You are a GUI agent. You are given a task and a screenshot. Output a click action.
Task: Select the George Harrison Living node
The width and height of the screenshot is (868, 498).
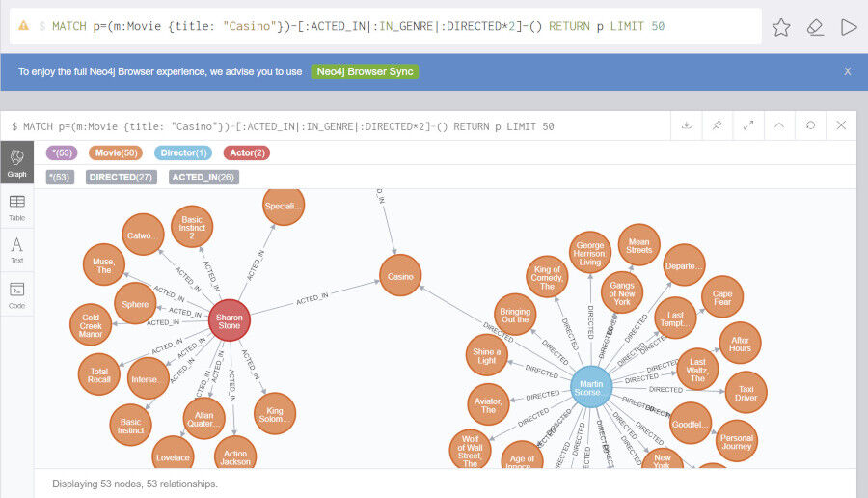pyautogui.click(x=589, y=253)
